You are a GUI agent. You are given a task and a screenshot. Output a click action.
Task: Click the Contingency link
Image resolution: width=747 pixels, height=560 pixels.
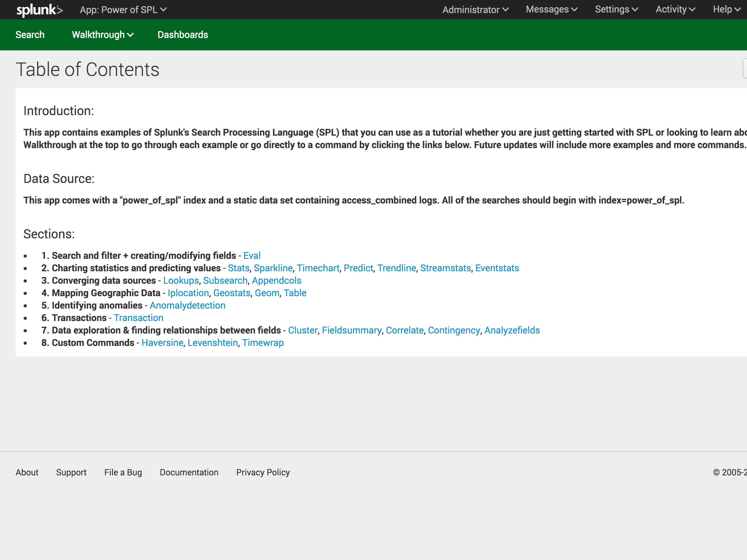coord(454,330)
